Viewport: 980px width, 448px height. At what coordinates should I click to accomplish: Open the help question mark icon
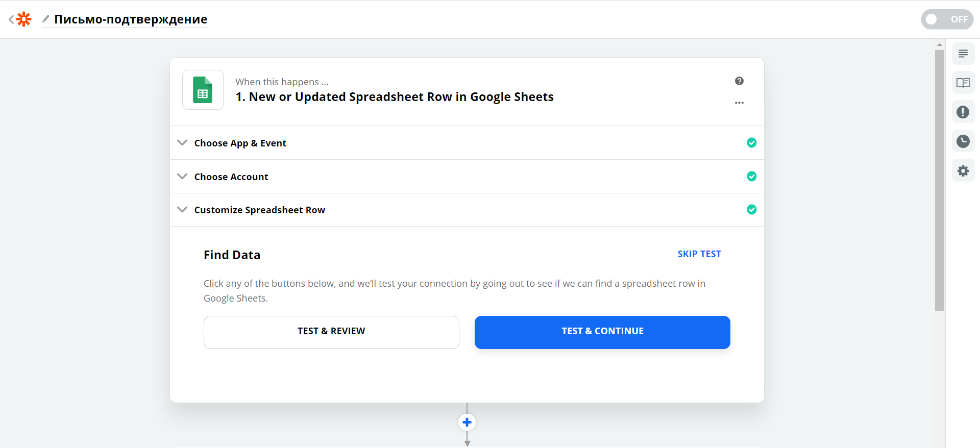pyautogui.click(x=739, y=81)
